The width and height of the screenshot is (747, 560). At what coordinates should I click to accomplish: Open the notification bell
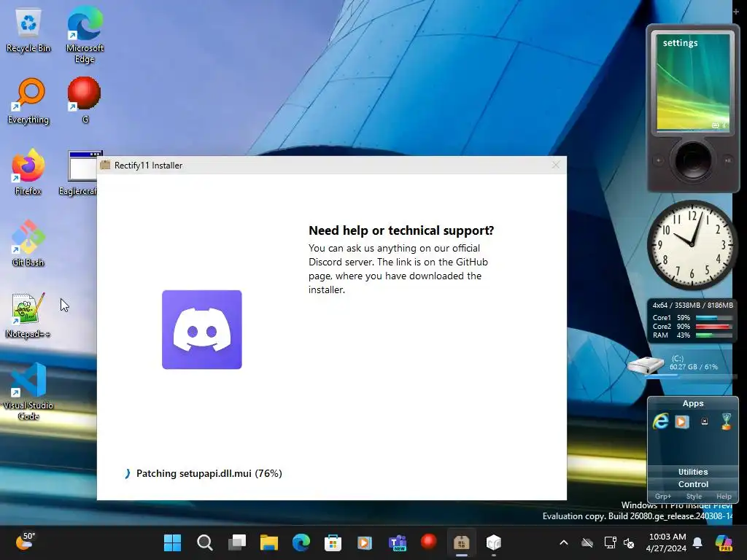(x=697, y=542)
